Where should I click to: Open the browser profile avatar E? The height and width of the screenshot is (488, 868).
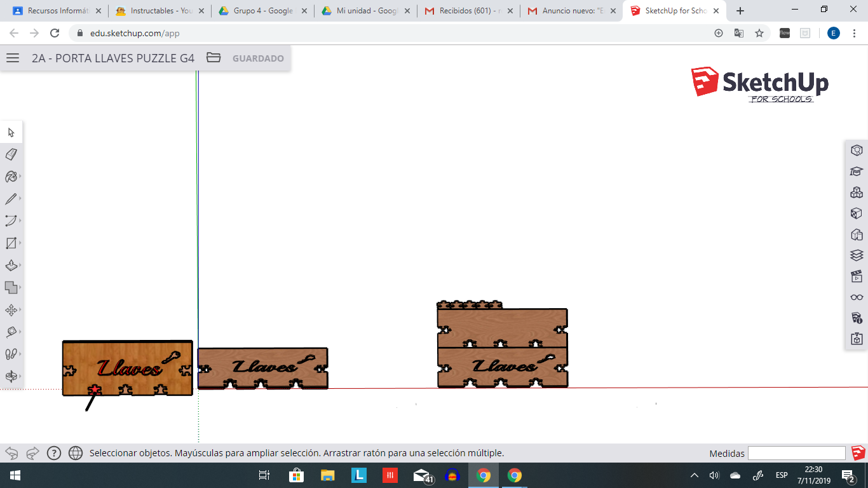834,33
